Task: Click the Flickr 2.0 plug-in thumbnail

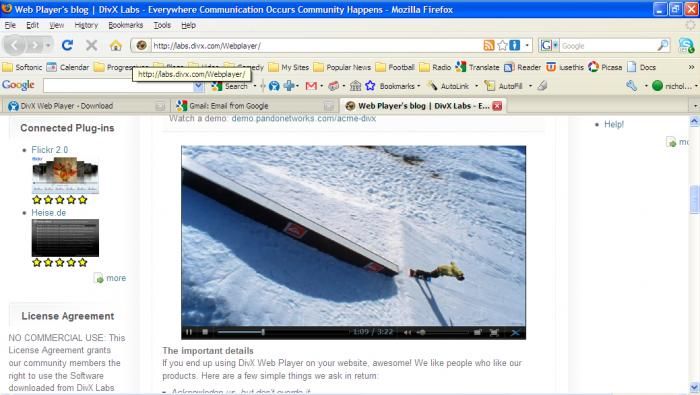Action: pyautogui.click(x=65, y=175)
